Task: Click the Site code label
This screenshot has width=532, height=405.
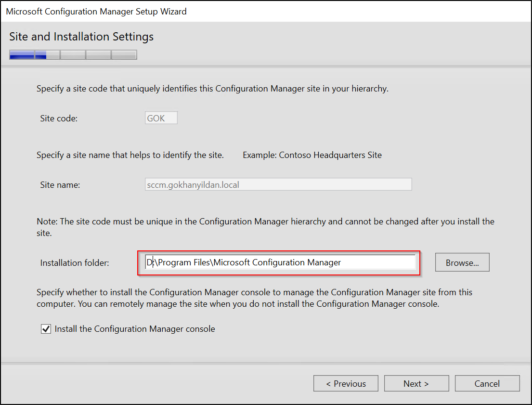Action: [59, 118]
